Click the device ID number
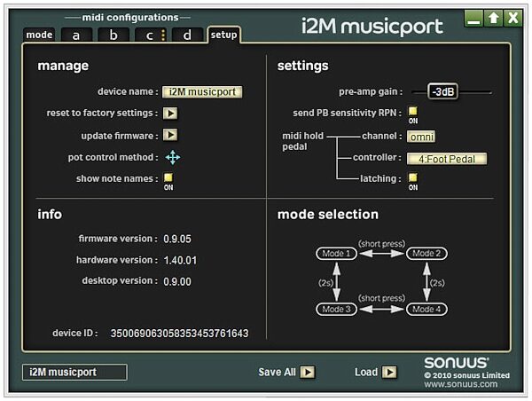Viewport: 532px width, 401px height. (x=179, y=334)
